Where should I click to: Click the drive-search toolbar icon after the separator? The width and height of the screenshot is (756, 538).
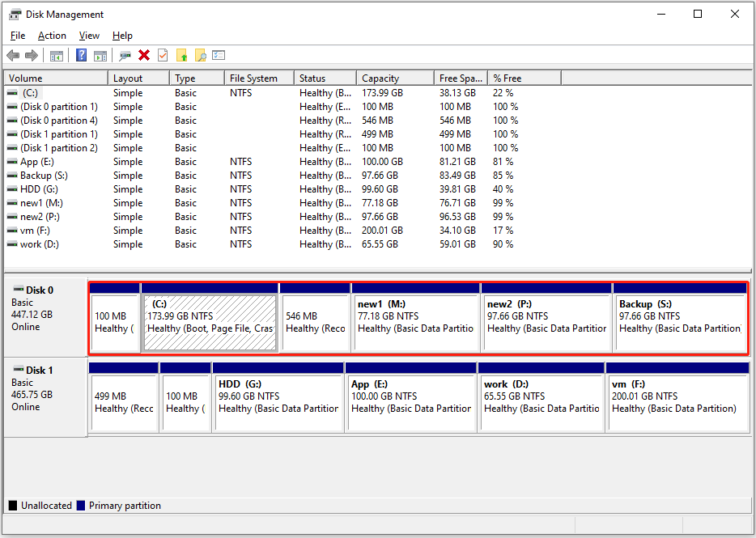coord(125,55)
